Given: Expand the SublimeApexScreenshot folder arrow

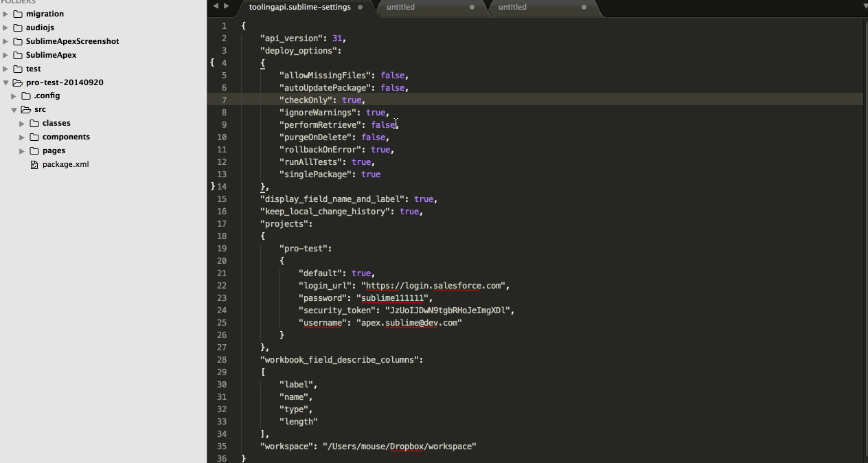Looking at the screenshot, I should point(6,41).
